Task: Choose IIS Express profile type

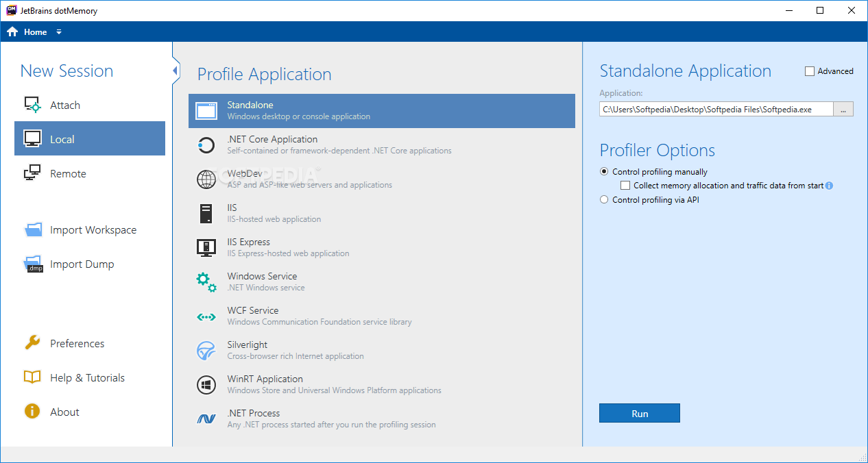Action: click(x=382, y=248)
